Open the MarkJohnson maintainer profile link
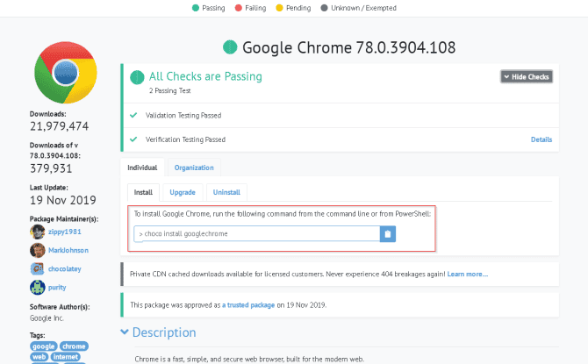The width and height of the screenshot is (588, 364). pos(68,250)
